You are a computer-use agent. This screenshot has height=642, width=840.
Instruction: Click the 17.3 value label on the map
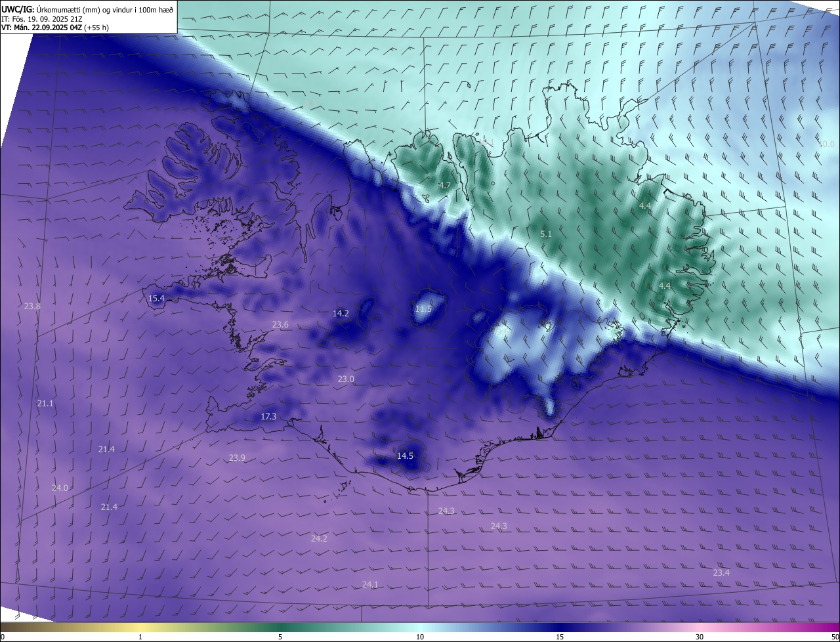(x=268, y=416)
